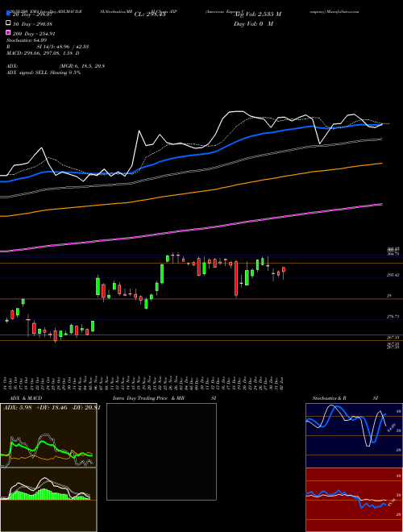Screen dimensions: 403x532
Task: Click the blue 20 Day legend swatch
Action: (8, 14)
